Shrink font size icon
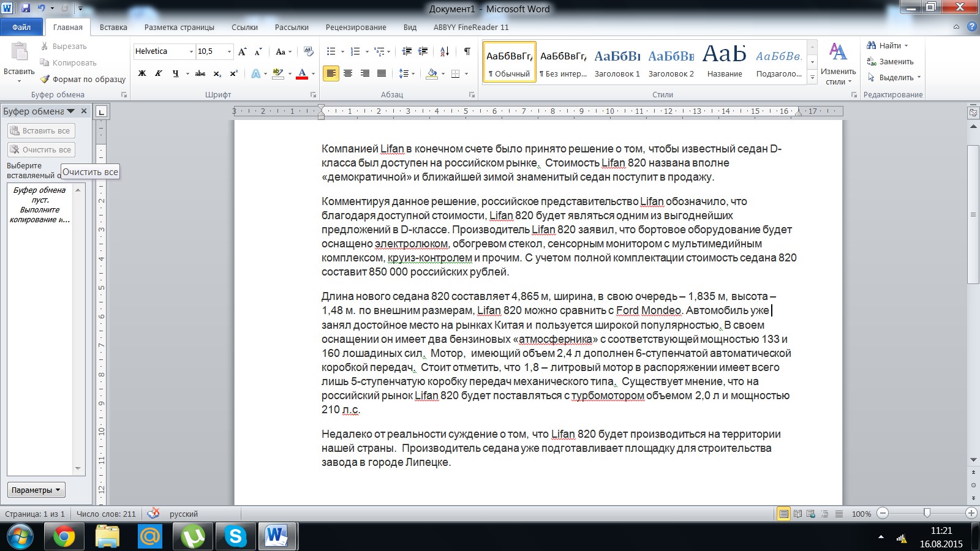 258,51
